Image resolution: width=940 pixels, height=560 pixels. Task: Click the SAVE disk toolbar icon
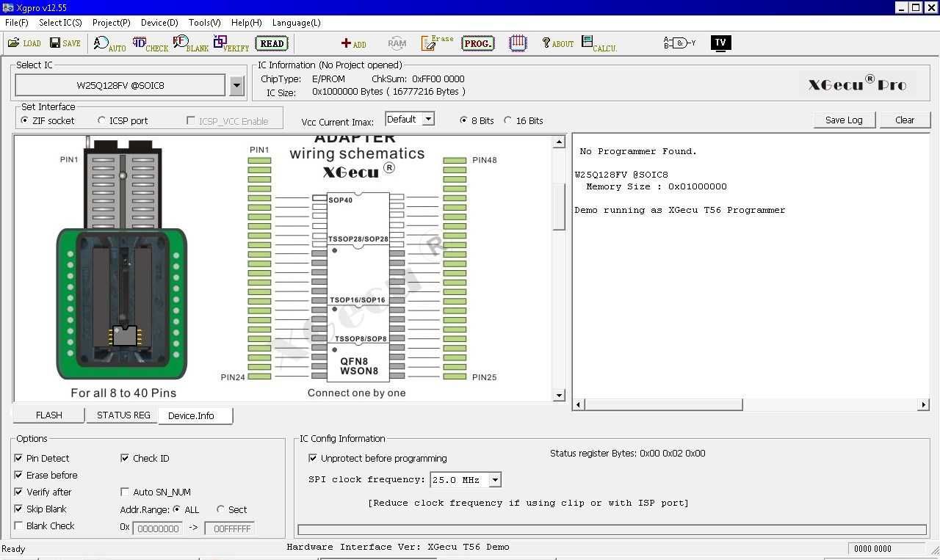[x=65, y=43]
